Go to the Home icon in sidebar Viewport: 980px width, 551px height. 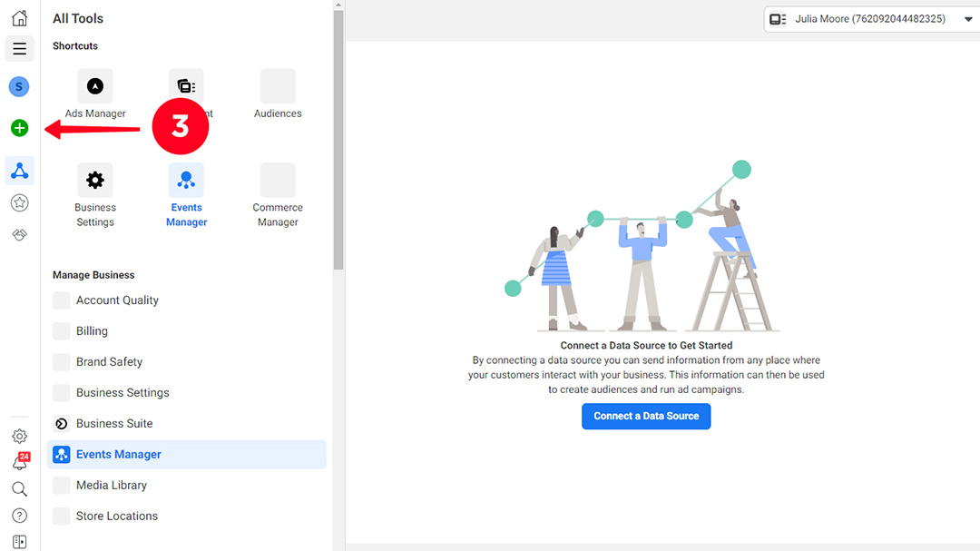(x=19, y=17)
